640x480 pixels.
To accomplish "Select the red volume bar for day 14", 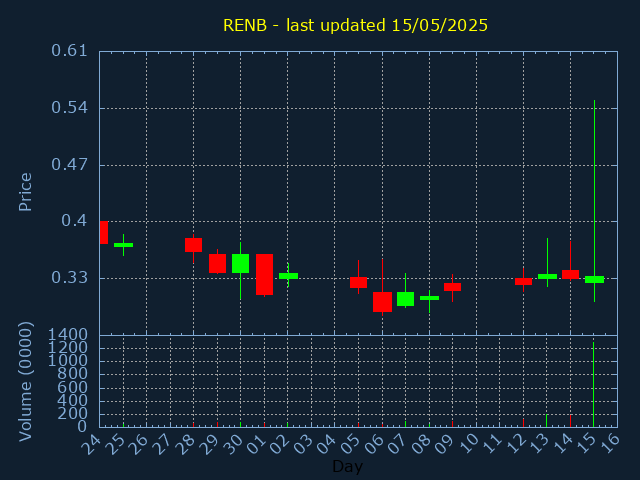I will pos(570,421).
